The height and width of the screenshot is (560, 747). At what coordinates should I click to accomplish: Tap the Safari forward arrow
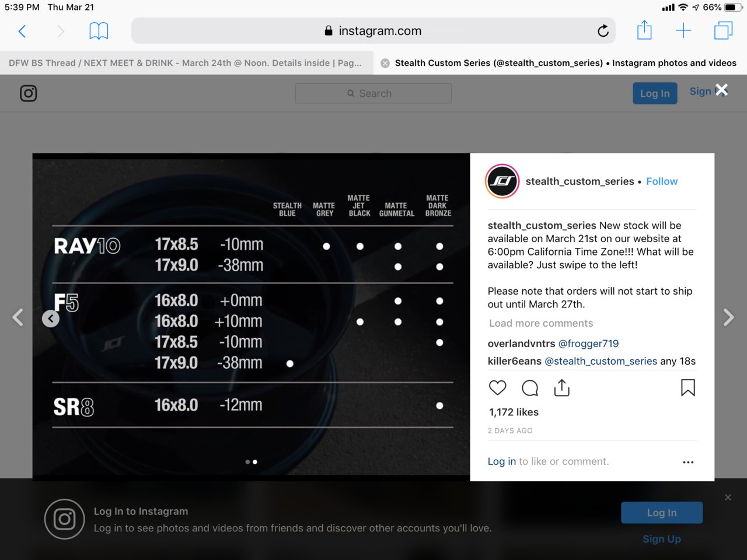[x=60, y=31]
